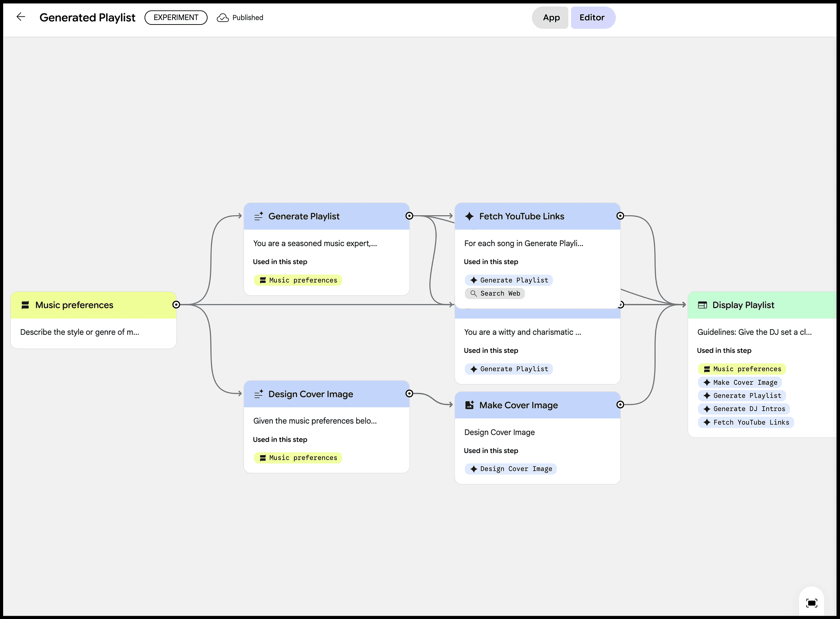The width and height of the screenshot is (840, 619).
Task: Click the Generated Playlist title
Action: tap(87, 18)
